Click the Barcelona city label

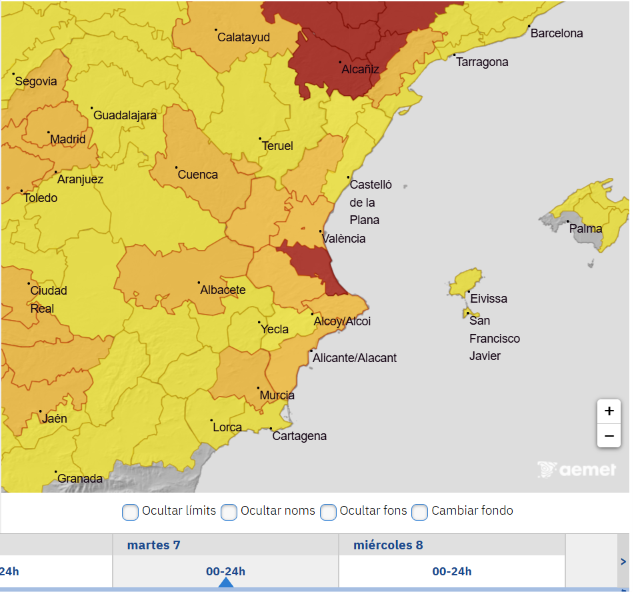click(556, 33)
